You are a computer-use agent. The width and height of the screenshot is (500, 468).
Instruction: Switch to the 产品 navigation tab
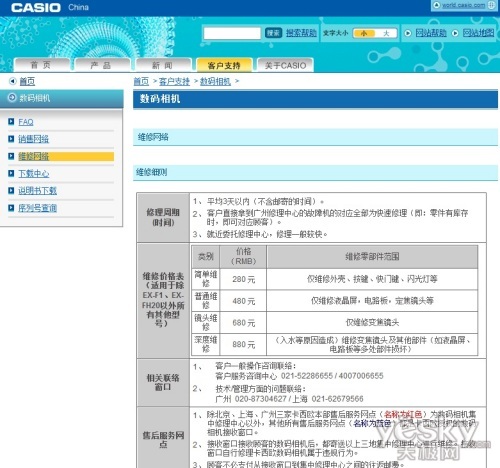[x=102, y=65]
